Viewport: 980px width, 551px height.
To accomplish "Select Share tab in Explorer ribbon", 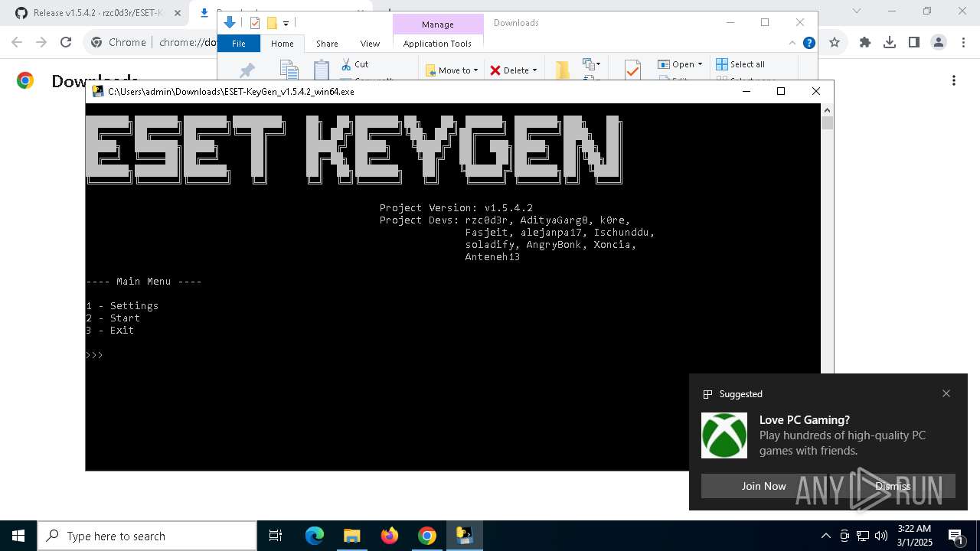I will click(327, 44).
